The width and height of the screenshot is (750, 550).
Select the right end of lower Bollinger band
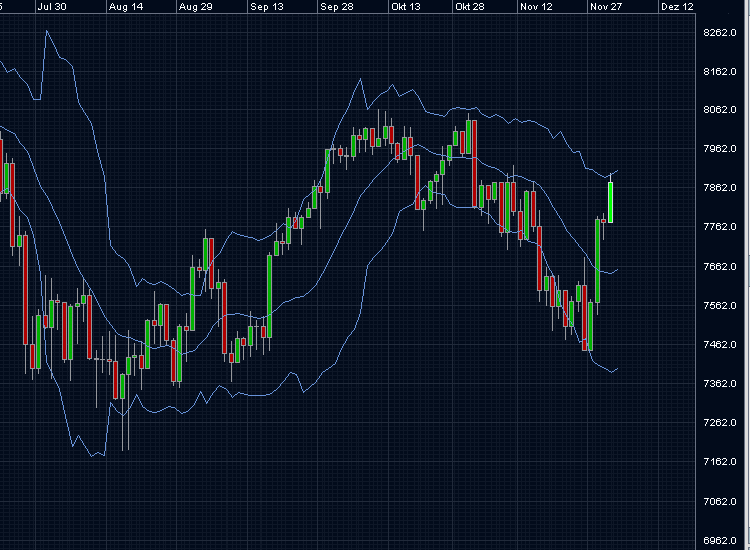coord(617,369)
